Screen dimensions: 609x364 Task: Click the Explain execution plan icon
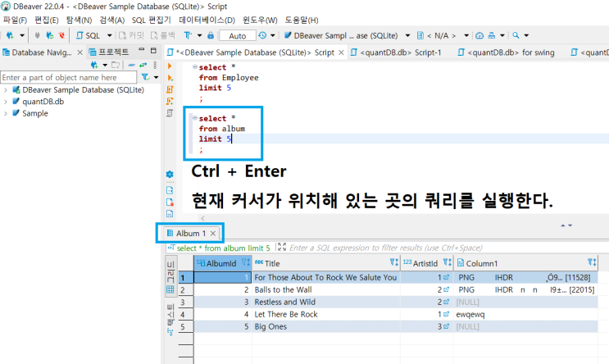(170, 112)
